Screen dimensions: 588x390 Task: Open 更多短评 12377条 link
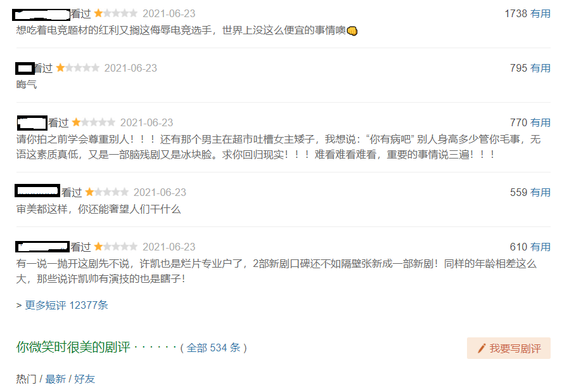click(67, 305)
